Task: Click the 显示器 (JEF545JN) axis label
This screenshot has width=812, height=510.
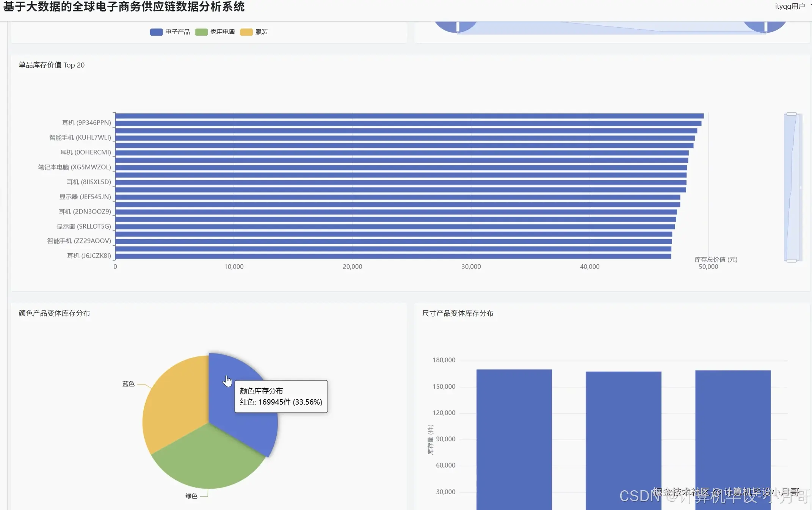Action: tap(85, 197)
